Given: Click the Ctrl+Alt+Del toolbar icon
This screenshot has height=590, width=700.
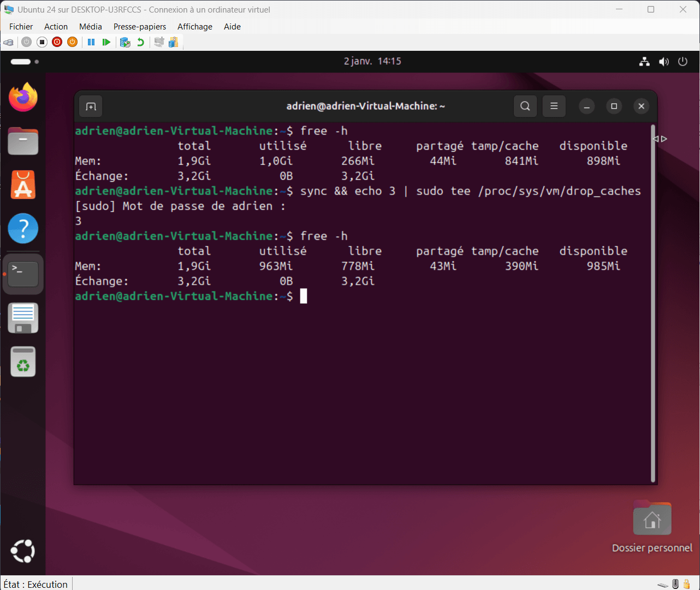Looking at the screenshot, I should click(8, 42).
